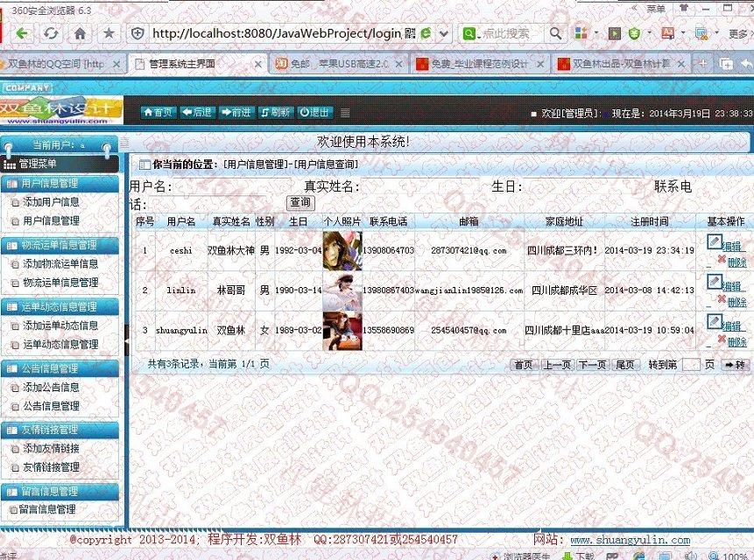Click the page number input field

click(x=690, y=365)
